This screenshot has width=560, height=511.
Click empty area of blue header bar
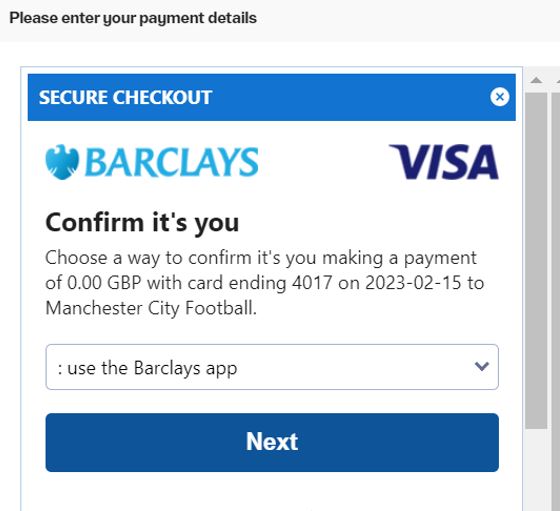click(x=350, y=97)
